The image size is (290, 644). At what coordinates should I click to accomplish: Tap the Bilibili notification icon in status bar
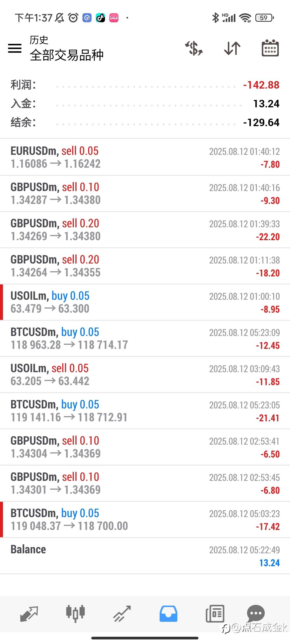coord(114,18)
